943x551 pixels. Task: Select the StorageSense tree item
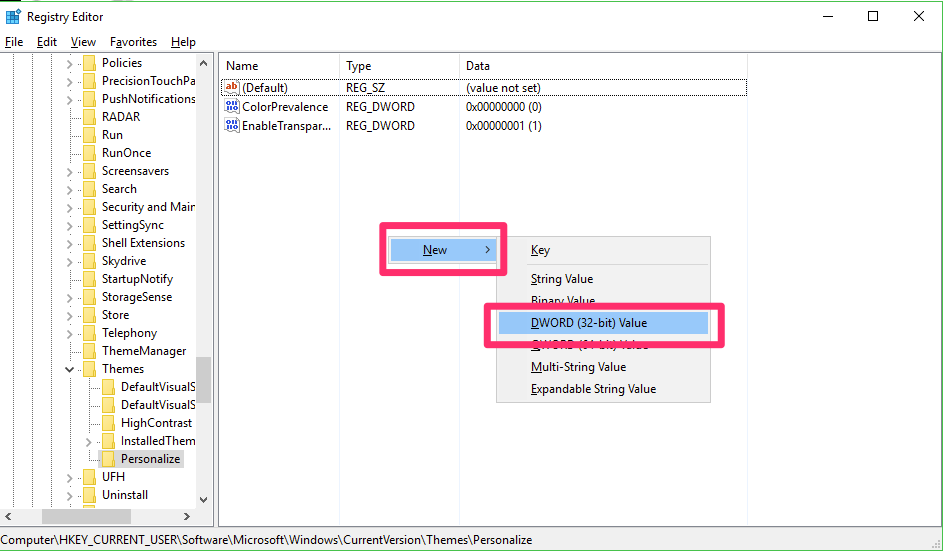click(136, 297)
